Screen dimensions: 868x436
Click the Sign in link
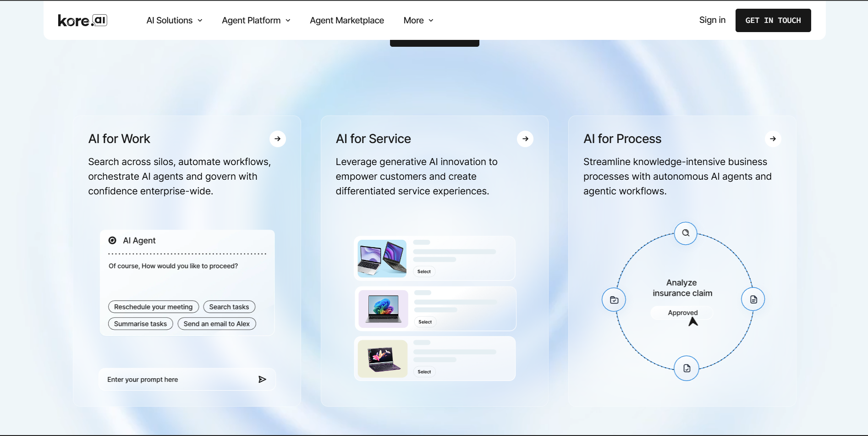click(x=712, y=20)
